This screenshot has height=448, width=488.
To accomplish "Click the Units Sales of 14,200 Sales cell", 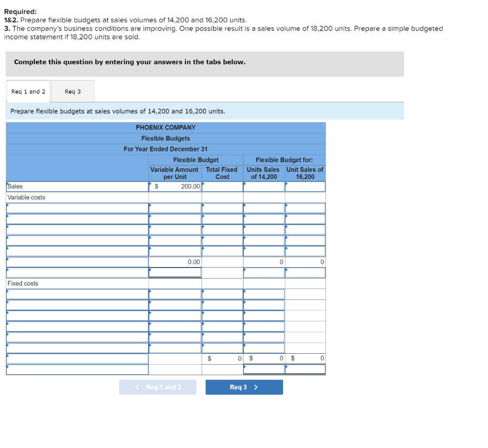I will click(264, 186).
